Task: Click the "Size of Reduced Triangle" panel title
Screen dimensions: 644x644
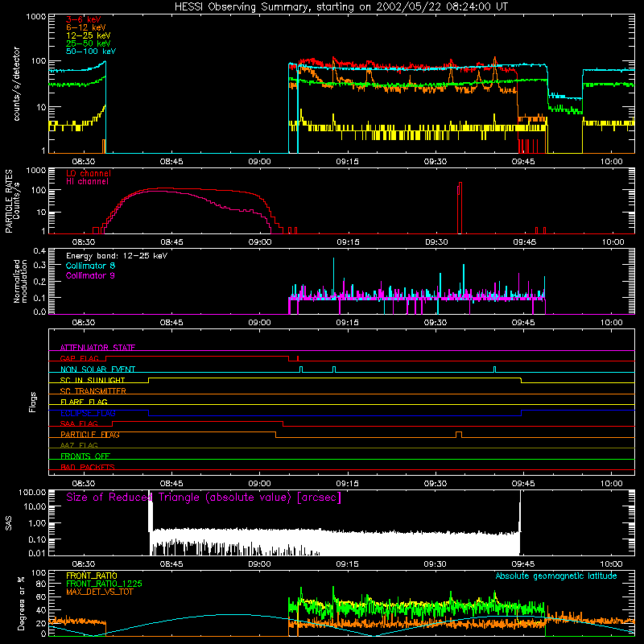Action: (204, 497)
